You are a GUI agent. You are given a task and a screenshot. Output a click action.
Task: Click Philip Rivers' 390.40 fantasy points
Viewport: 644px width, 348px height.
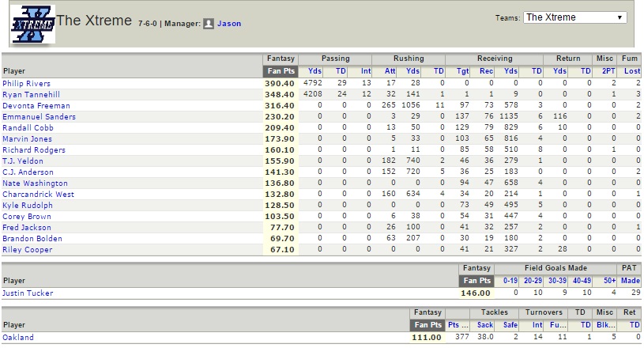tap(280, 83)
